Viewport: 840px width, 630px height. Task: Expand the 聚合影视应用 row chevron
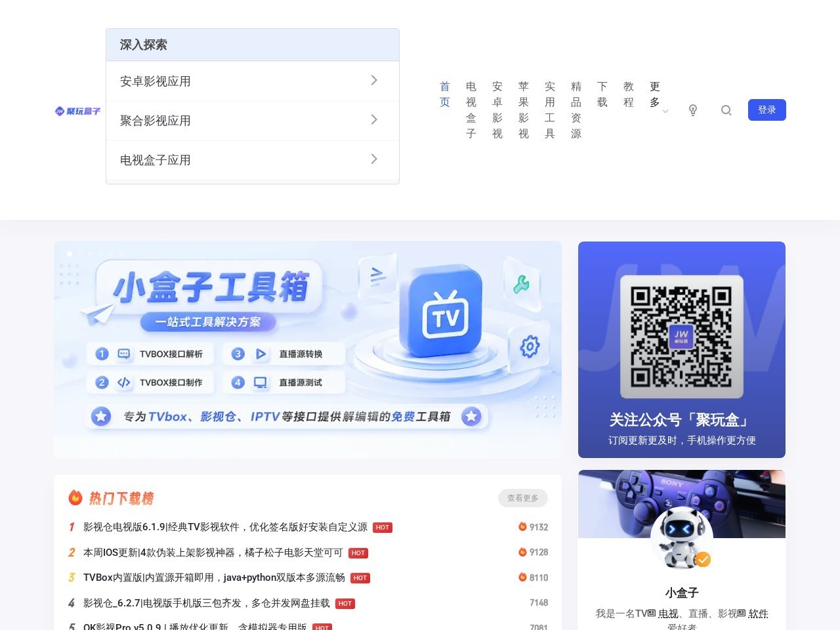click(374, 119)
